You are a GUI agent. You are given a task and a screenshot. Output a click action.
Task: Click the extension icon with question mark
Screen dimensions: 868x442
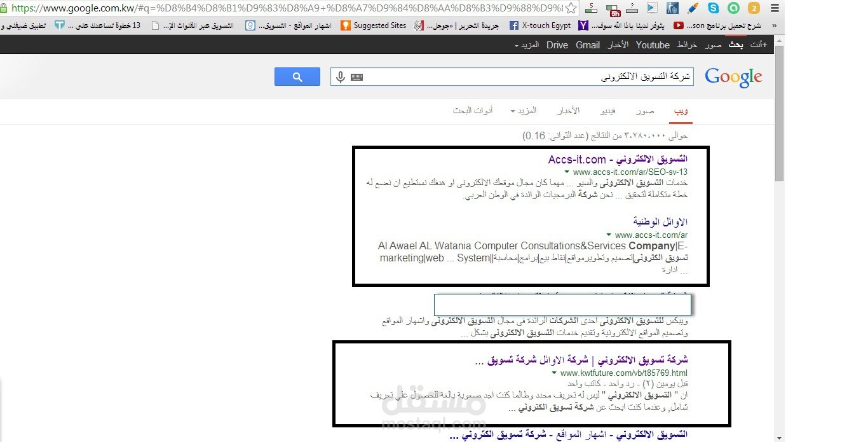pyautogui.click(x=632, y=8)
